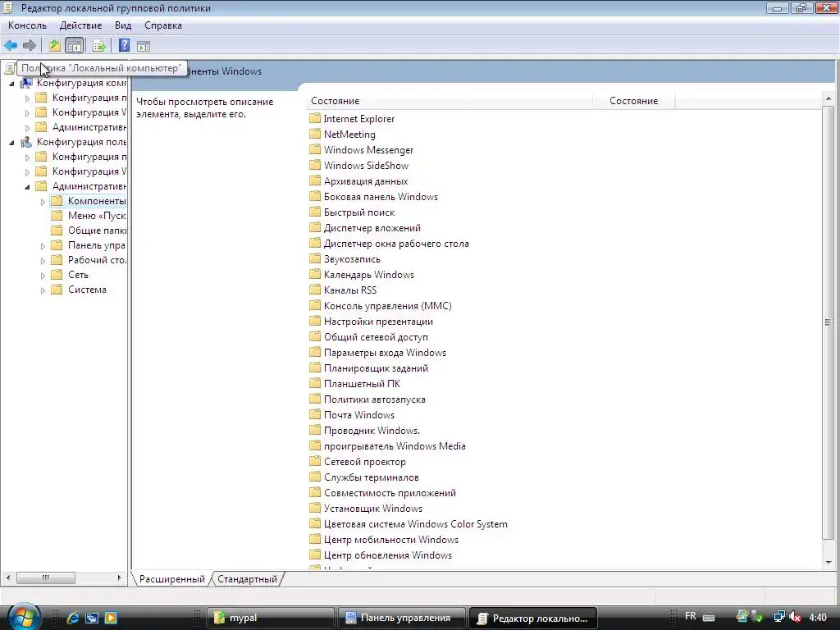The height and width of the screenshot is (630, 840).
Task: Select Сетевой проектор list entry
Action: click(358, 461)
